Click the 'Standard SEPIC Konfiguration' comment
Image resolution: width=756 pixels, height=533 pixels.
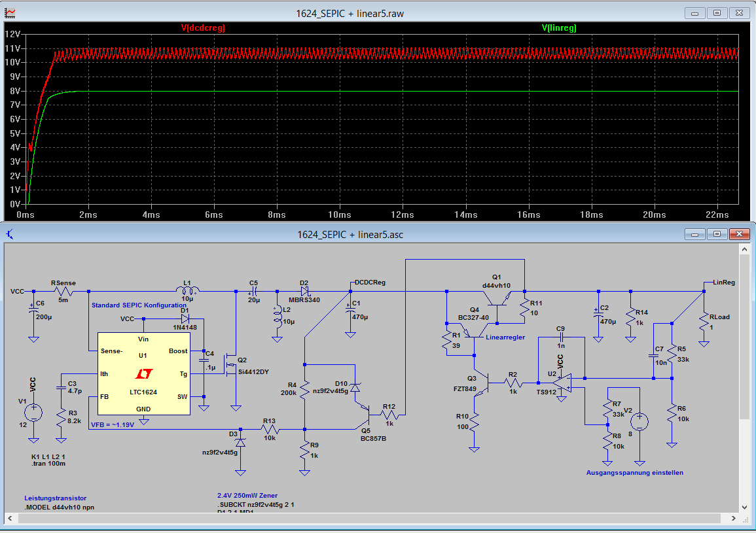click(139, 305)
